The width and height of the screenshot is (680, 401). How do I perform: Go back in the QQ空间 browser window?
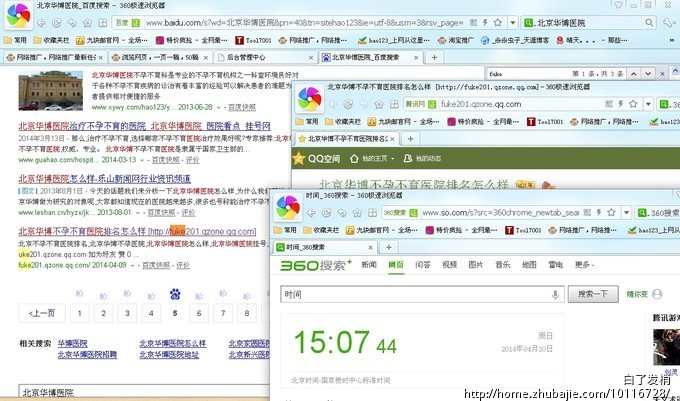click(x=333, y=104)
